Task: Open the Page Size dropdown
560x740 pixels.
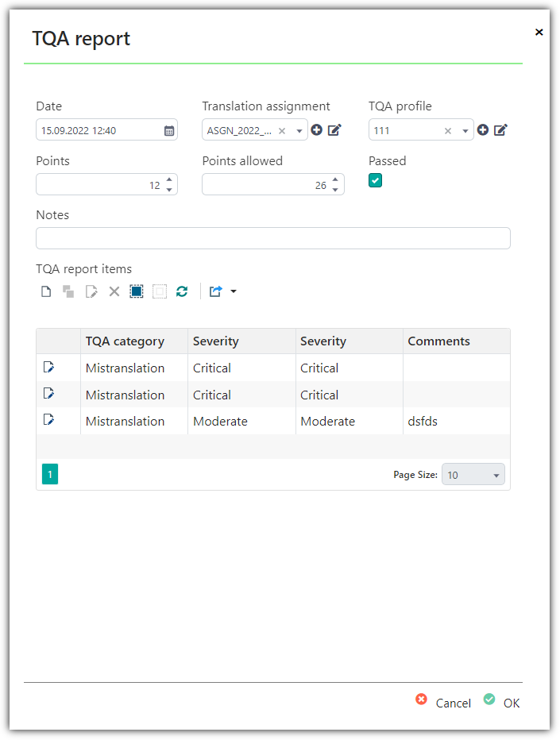Action: pos(473,475)
